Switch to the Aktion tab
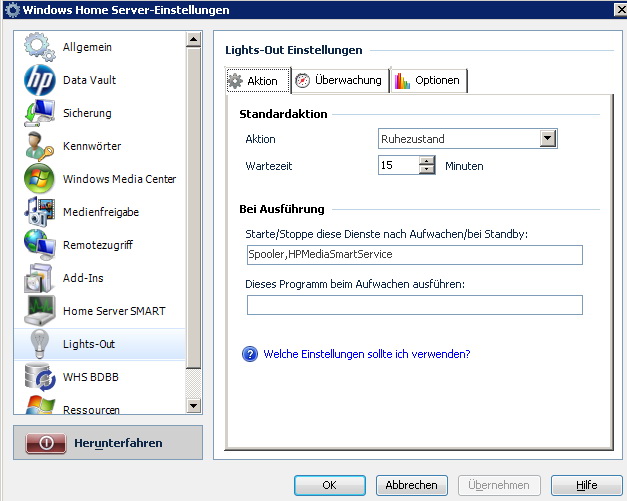This screenshot has width=627, height=501. pyautogui.click(x=258, y=81)
